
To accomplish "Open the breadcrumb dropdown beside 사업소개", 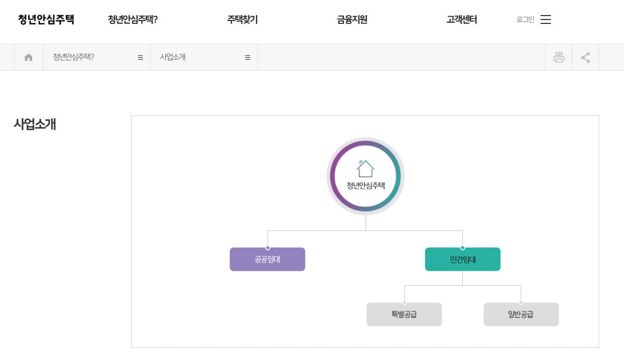I will click(x=248, y=57).
